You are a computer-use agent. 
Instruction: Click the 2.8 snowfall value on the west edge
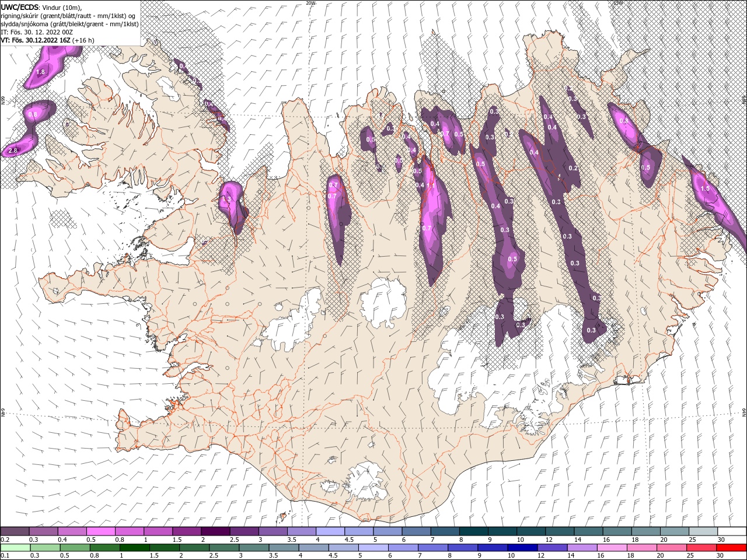click(13, 151)
